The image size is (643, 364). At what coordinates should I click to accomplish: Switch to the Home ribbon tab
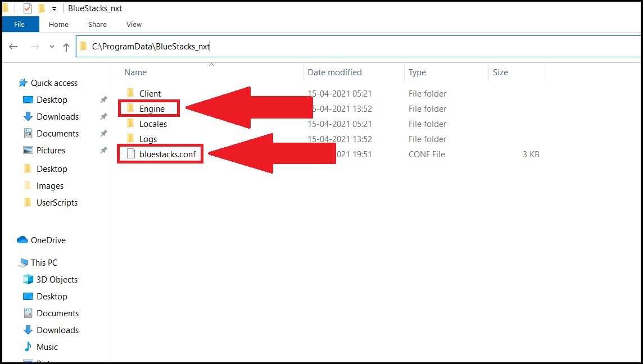[58, 25]
